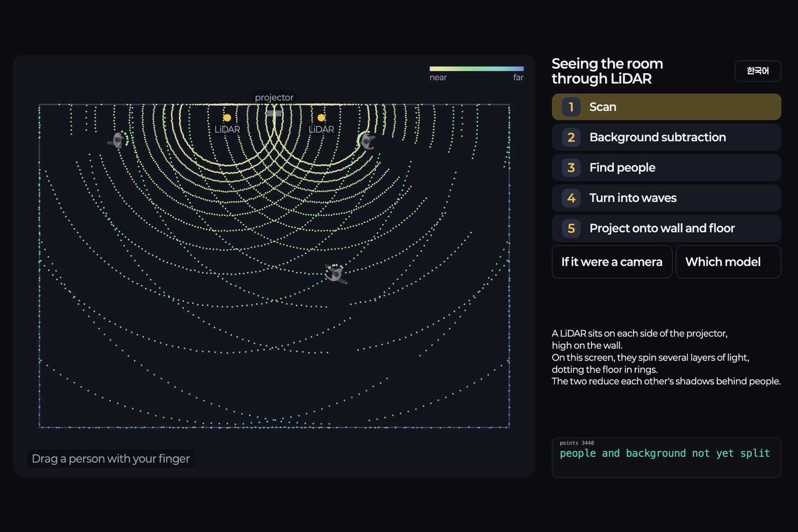
Task: Click the right LiDAR sensor dot
Action: [321, 118]
